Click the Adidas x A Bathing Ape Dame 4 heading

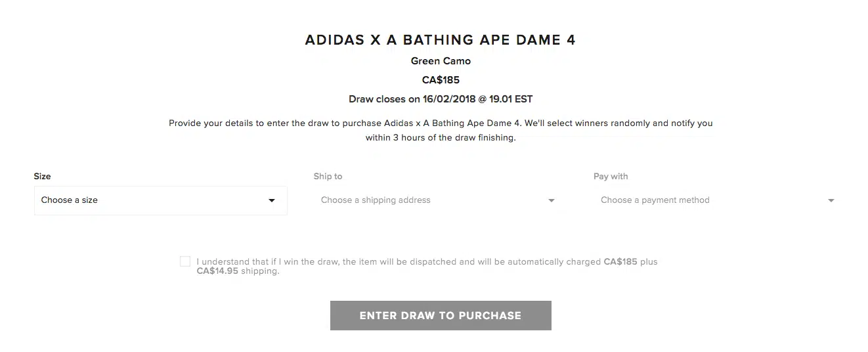[x=440, y=40]
